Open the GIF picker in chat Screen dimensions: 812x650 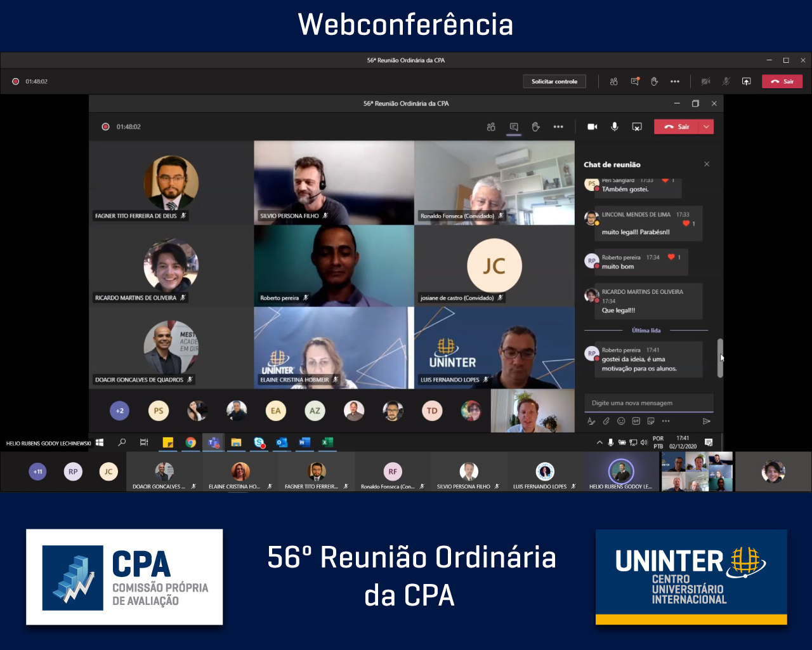click(636, 421)
